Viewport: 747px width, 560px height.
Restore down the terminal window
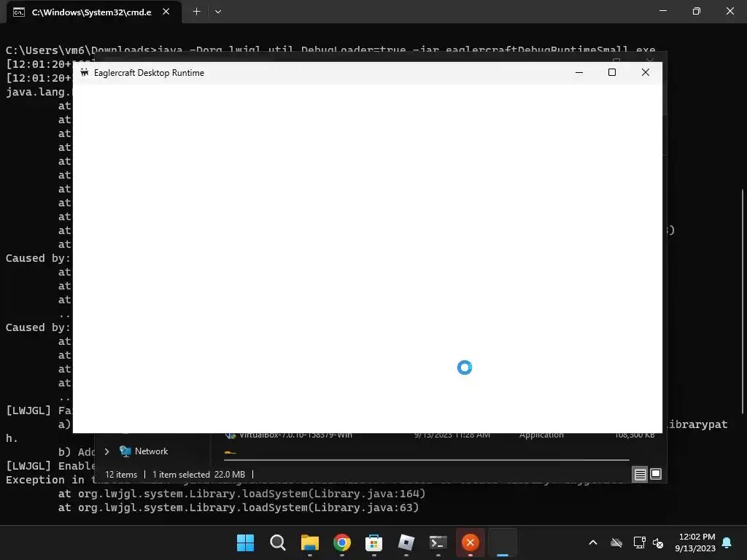(697, 11)
